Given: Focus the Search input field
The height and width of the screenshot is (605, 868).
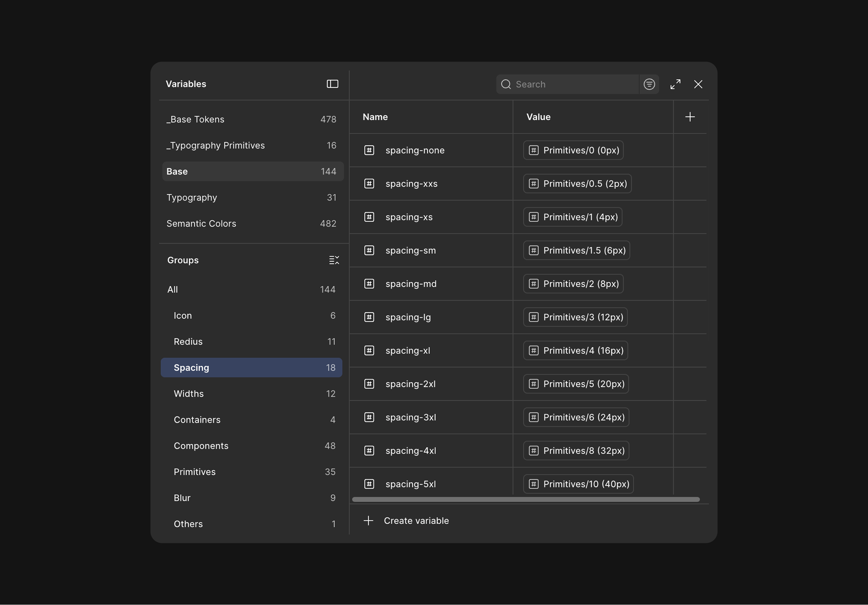Looking at the screenshot, I should [x=567, y=84].
